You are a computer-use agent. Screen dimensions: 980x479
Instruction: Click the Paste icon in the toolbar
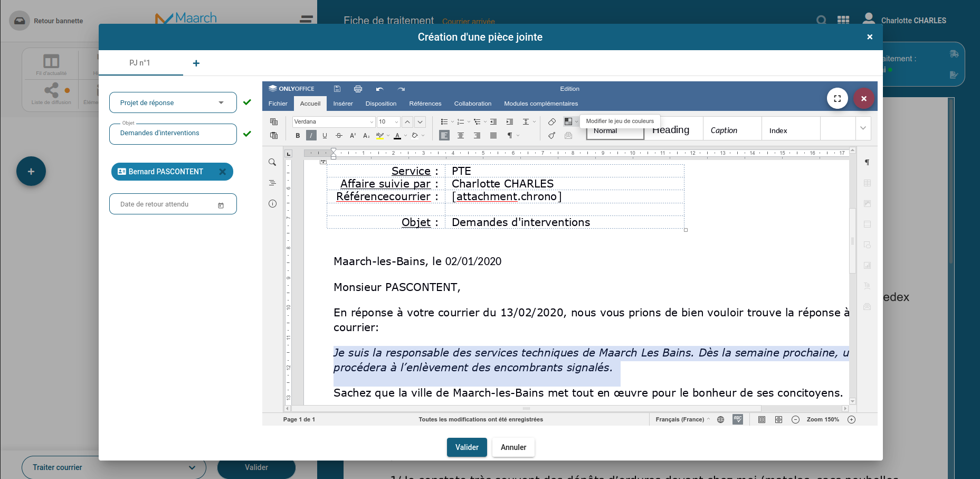tap(273, 136)
